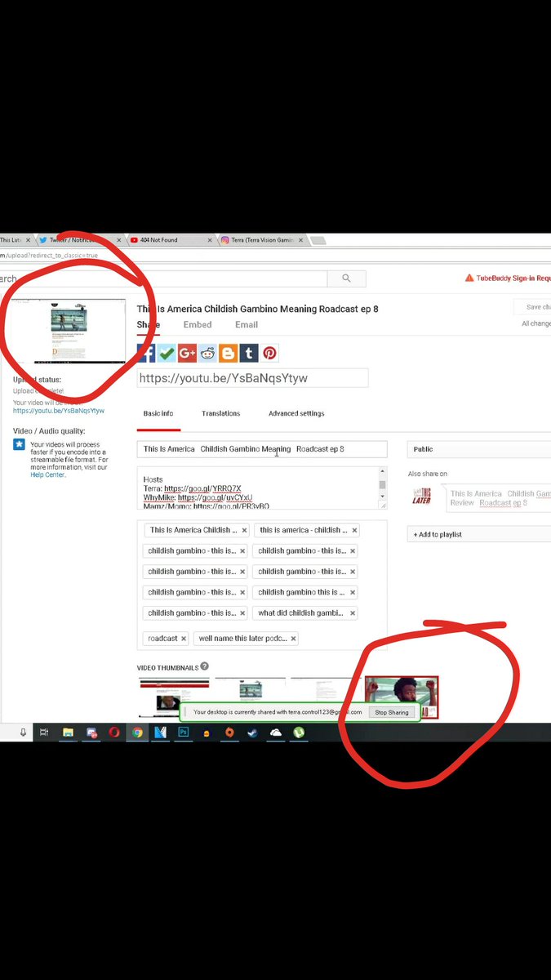This screenshot has height=980, width=551.
Task: Remove the 'roadcast' tag
Action: (184, 639)
